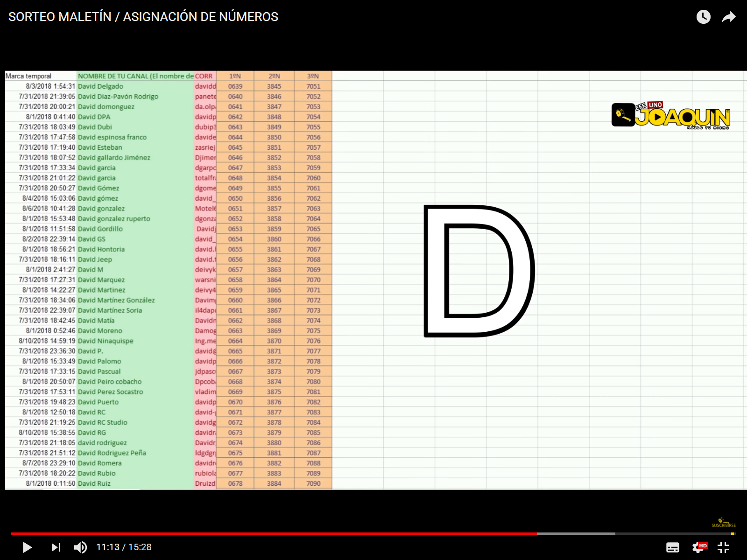Play the paused video
This screenshot has width=747, height=560.
click(27, 547)
